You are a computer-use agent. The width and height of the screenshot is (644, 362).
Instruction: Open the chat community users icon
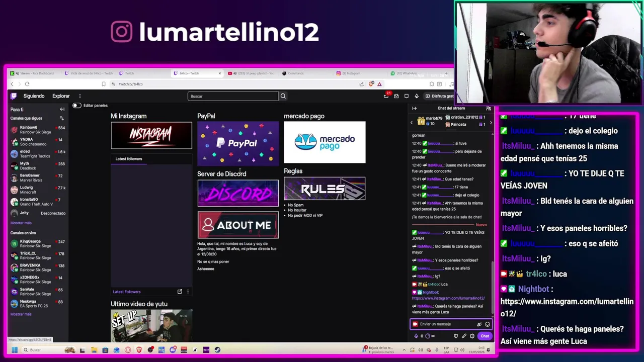coord(488,108)
